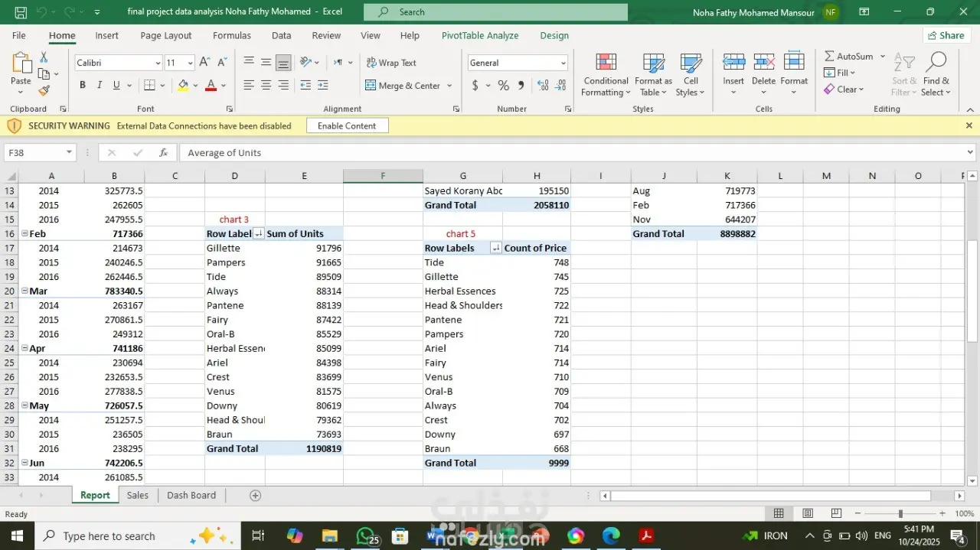Open Row Labels filter dropdown for chart 5
The height and width of the screenshot is (550, 980).
[495, 249]
